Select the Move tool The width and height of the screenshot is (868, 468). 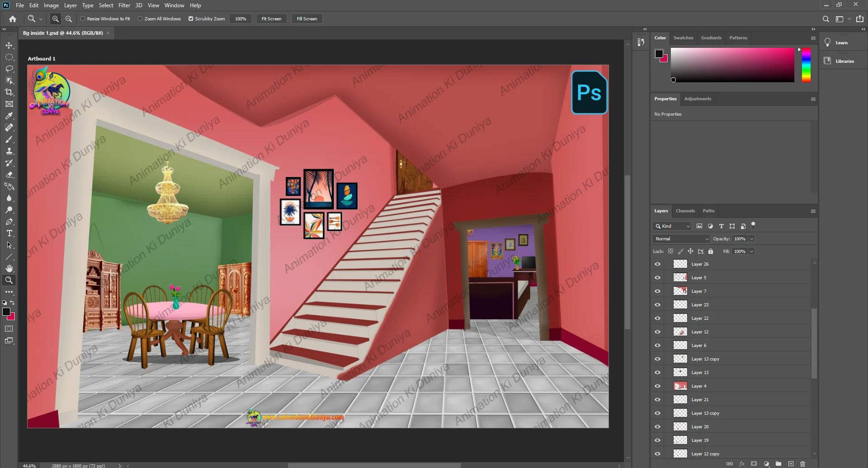pyautogui.click(x=9, y=46)
